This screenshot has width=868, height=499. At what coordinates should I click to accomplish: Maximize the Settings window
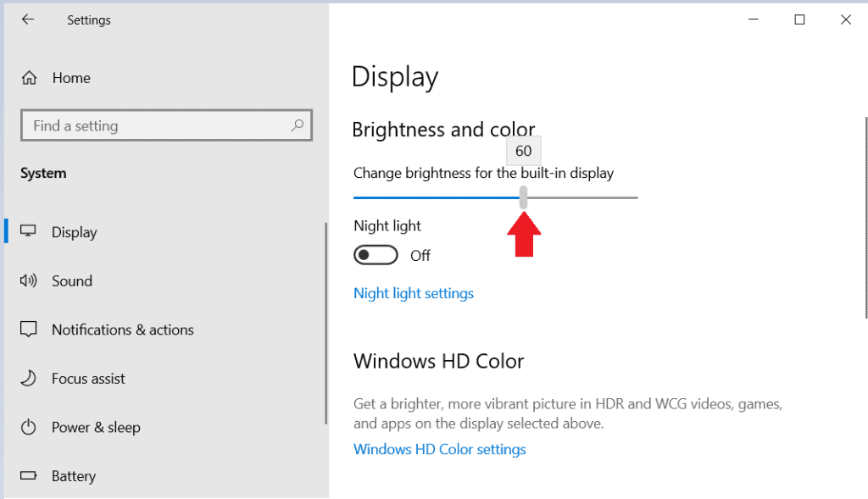(799, 19)
